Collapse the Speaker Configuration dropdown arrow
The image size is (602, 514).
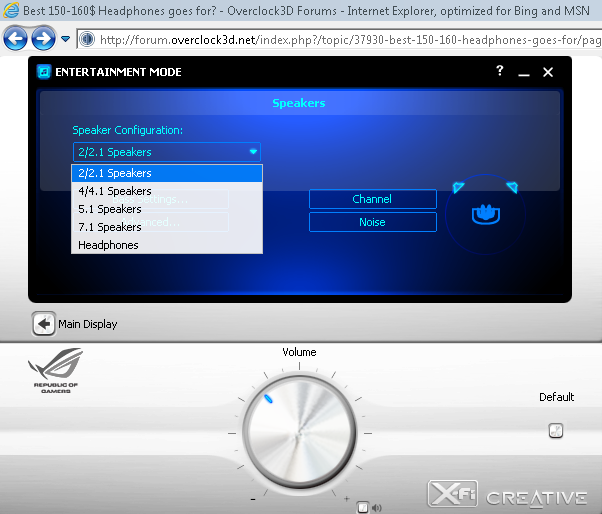[x=253, y=152]
